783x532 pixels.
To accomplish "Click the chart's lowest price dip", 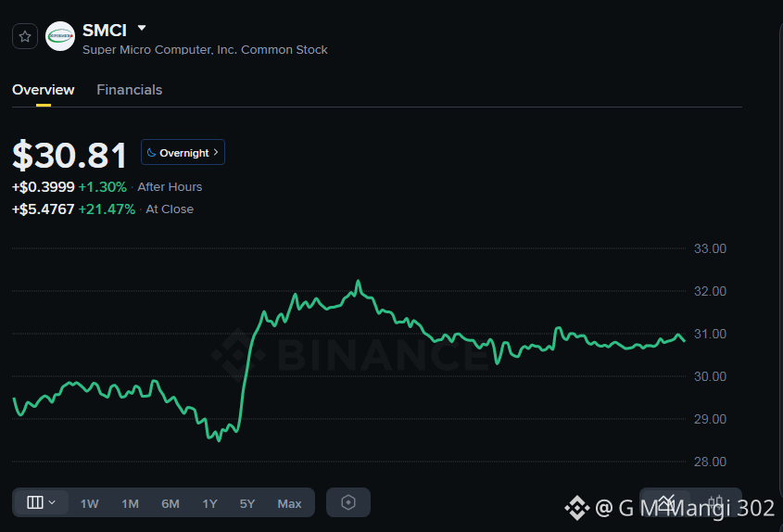I will [219, 439].
